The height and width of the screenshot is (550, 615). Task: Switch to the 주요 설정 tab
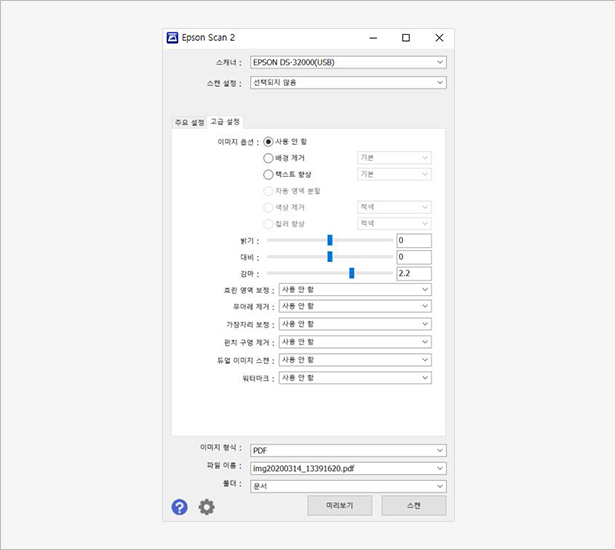189,122
